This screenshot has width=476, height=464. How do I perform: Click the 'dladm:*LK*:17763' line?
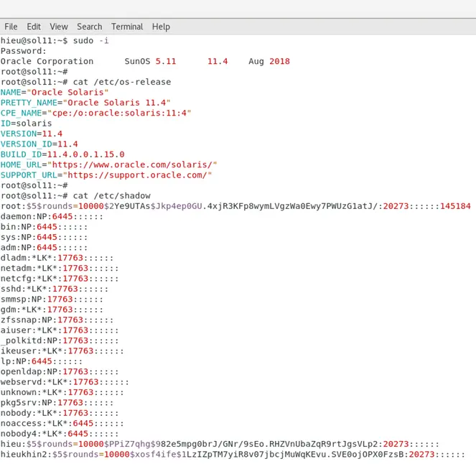click(57, 258)
